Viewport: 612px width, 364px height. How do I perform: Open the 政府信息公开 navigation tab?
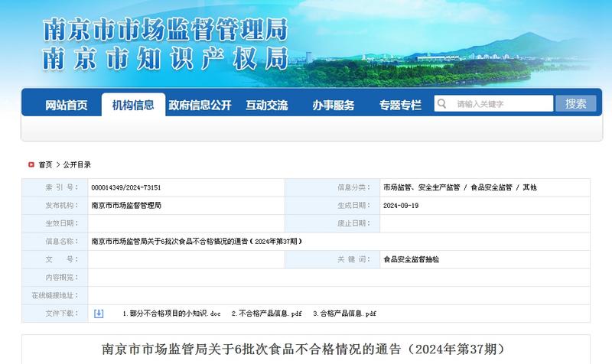coord(200,105)
